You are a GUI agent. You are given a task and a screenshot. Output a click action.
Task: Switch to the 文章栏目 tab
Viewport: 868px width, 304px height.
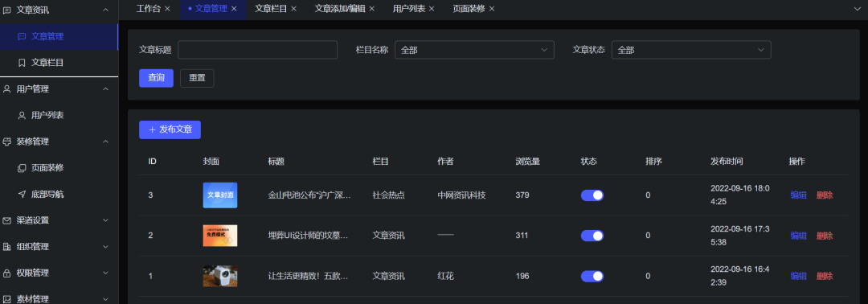(x=271, y=9)
